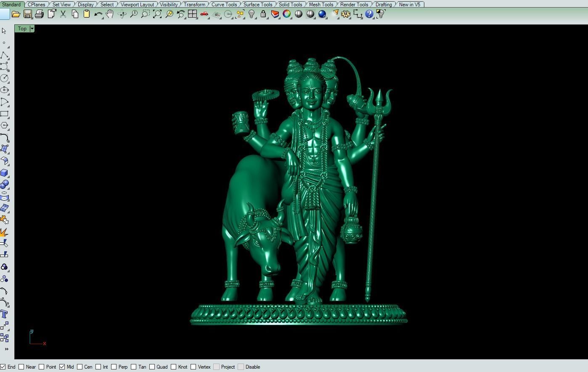This screenshot has height=372, width=588.
Task: Open Edit Layers icon
Action: click(275, 14)
